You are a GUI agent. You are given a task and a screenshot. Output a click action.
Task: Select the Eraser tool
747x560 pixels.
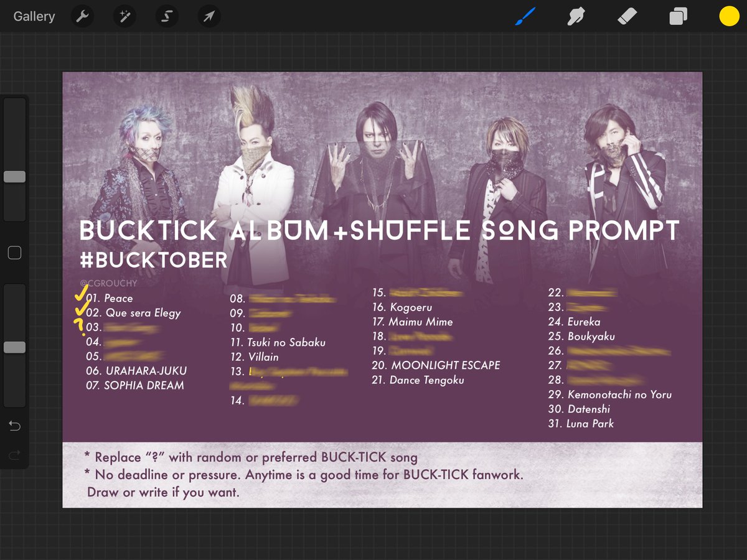(627, 16)
